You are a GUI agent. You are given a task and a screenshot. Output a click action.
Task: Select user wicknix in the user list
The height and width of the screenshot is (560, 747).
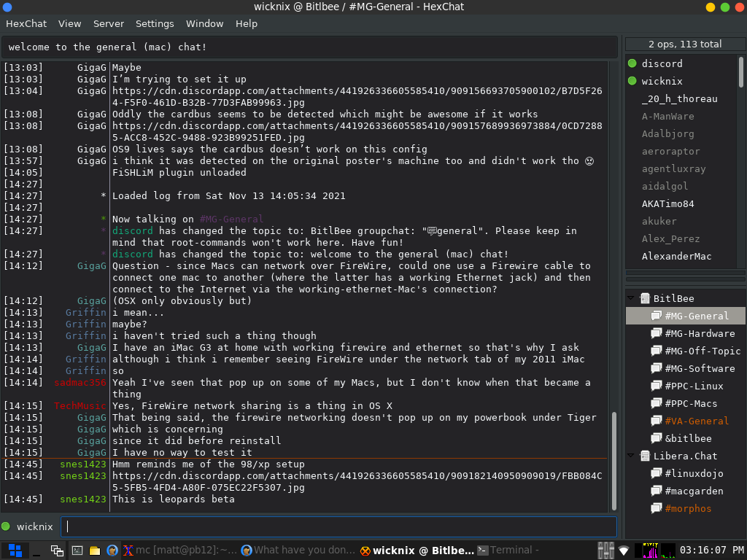(x=662, y=82)
